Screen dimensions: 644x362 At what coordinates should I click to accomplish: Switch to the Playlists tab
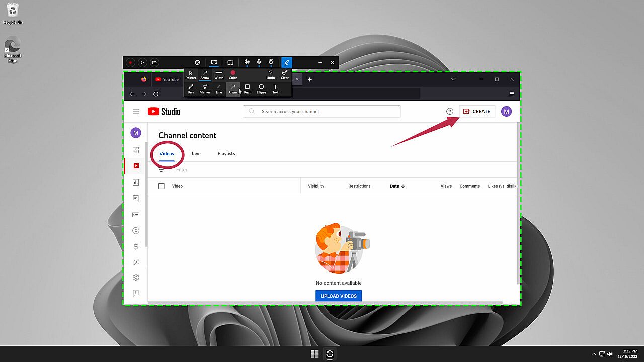click(226, 154)
